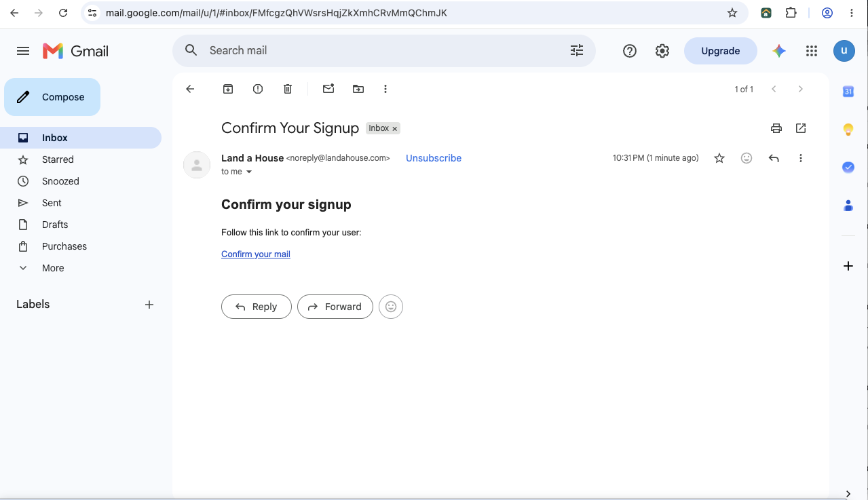This screenshot has width=868, height=500.
Task: Return to inbox with back arrow
Action: [x=190, y=89]
